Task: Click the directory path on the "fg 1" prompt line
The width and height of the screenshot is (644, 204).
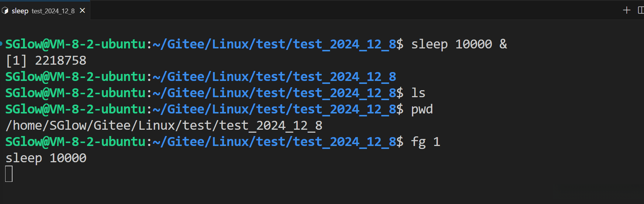Action: point(274,142)
